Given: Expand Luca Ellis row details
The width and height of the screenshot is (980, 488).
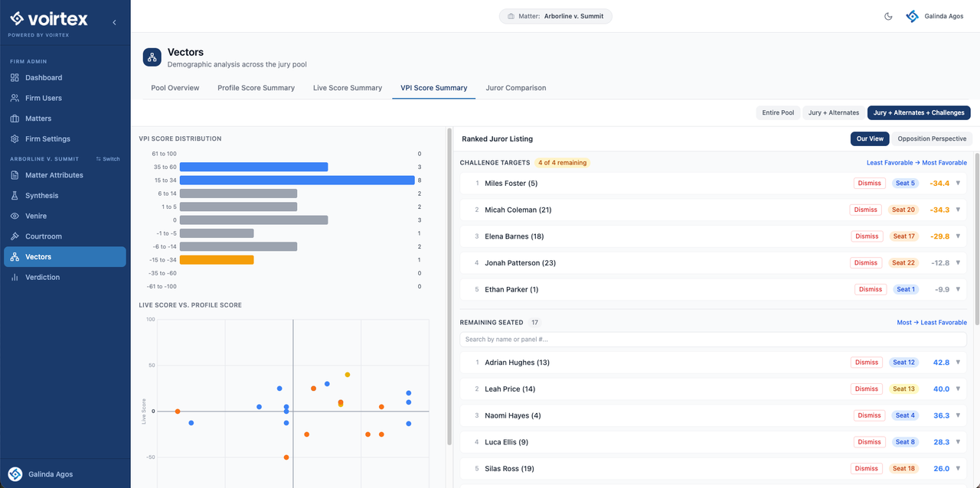Looking at the screenshot, I should coord(958,442).
